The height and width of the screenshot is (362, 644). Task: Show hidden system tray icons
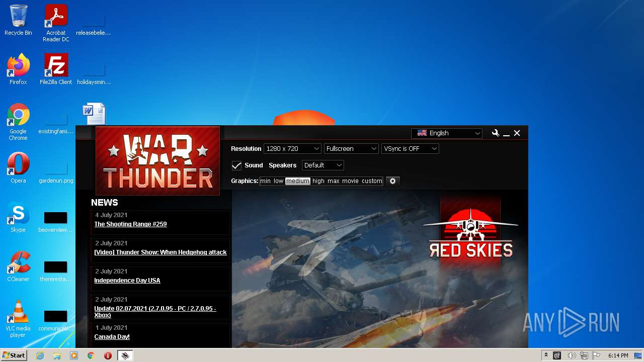546,355
